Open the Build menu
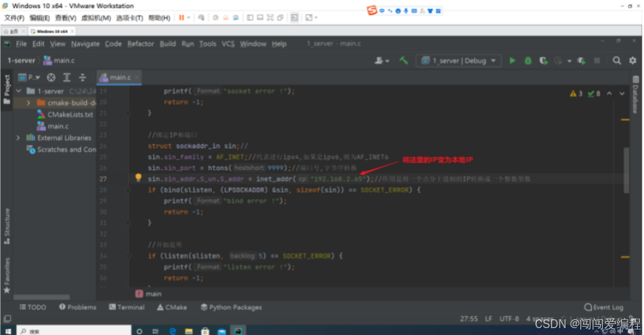Screen dimensions: 644x335 tap(167, 44)
